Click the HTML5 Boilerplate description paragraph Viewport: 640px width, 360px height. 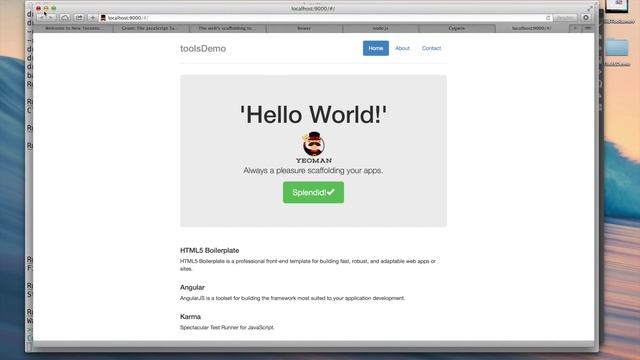(308, 265)
